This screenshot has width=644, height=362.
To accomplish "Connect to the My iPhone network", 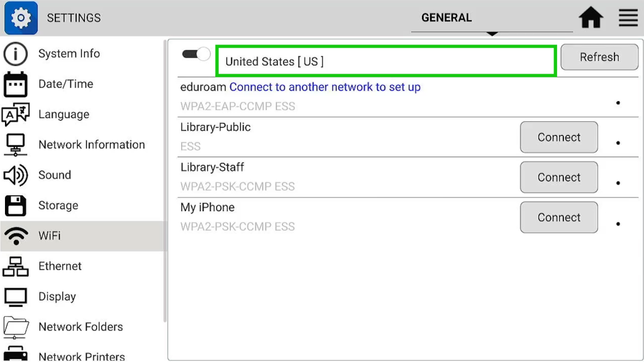I will [x=559, y=217].
